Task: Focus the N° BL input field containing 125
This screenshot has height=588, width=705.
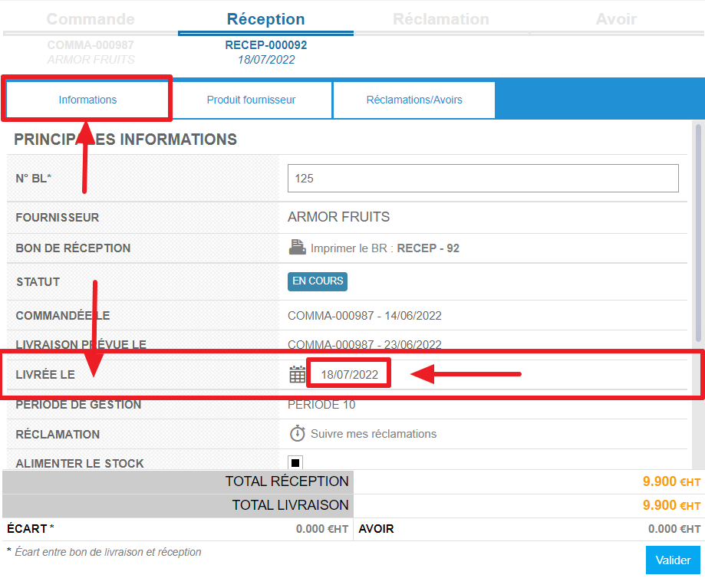Action: click(483, 179)
